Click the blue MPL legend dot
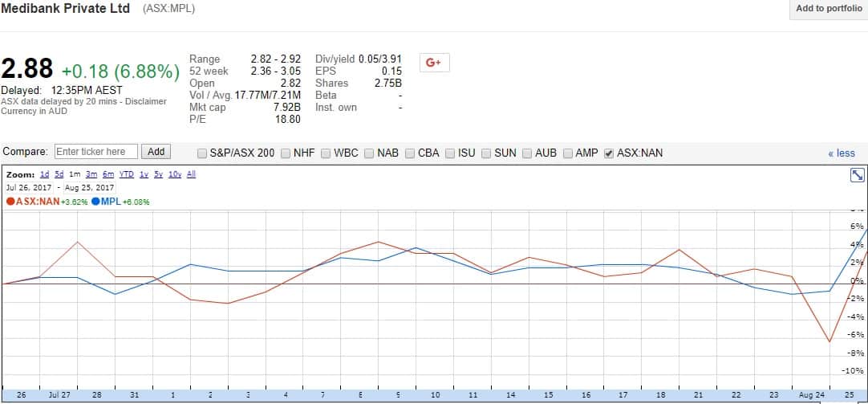 pos(95,201)
